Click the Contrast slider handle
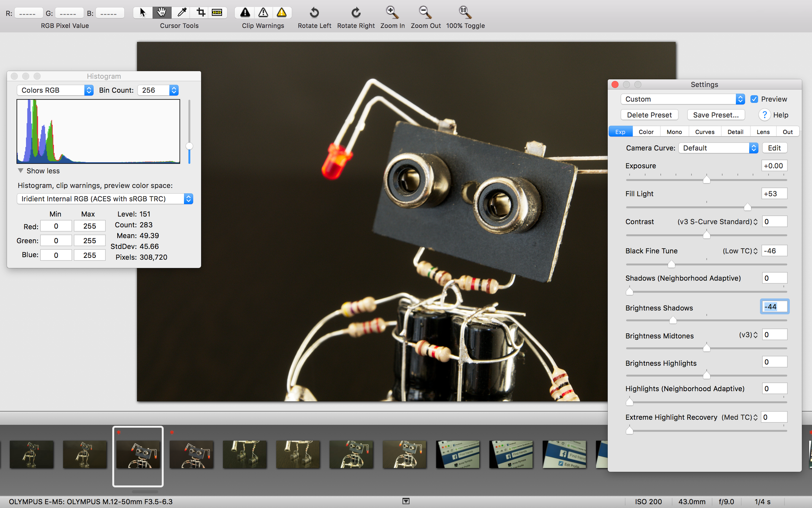Screen dimensions: 812x508 point(706,235)
